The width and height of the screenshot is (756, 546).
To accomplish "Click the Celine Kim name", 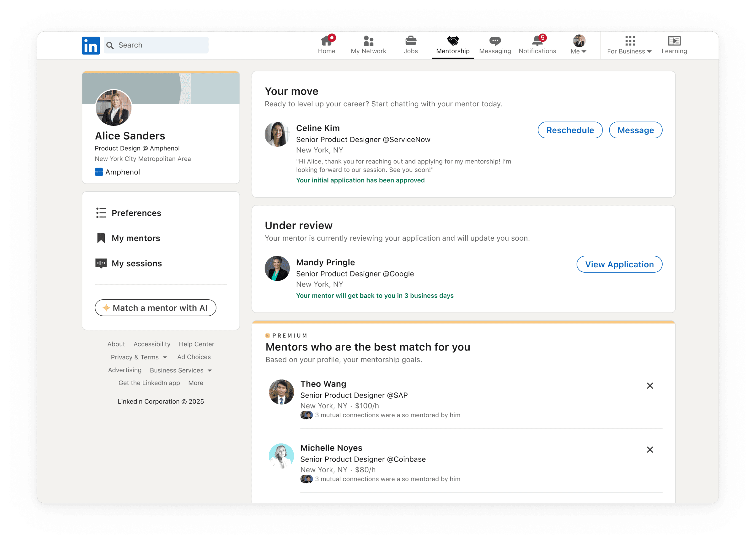I will point(318,128).
